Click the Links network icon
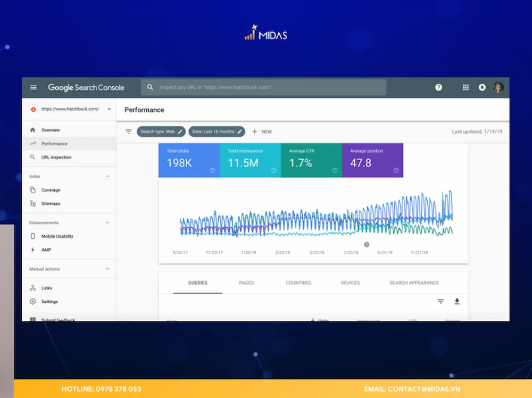The image size is (532, 398). tap(32, 288)
